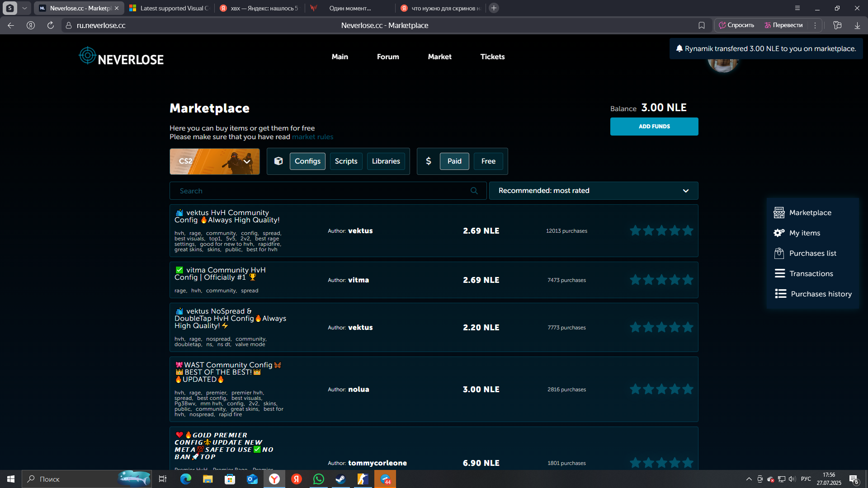The width and height of the screenshot is (868, 488).
Task: Select the Free filter
Action: click(488, 161)
